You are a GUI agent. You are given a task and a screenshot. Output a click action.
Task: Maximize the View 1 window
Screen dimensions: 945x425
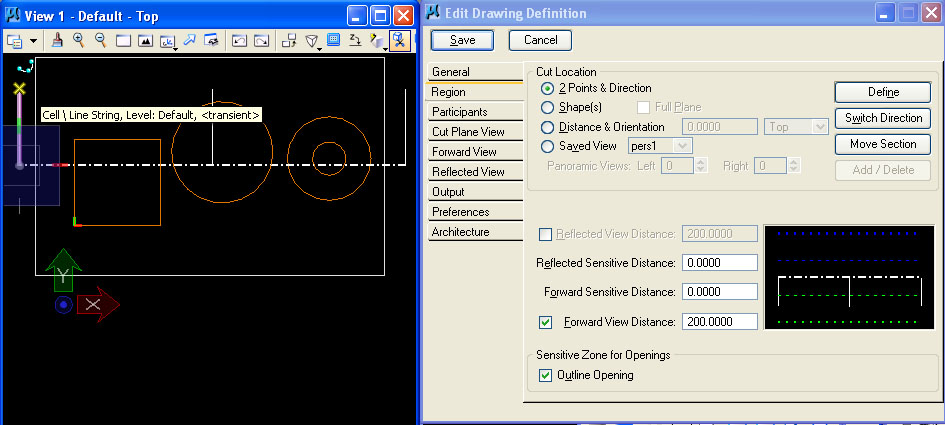coord(381,16)
